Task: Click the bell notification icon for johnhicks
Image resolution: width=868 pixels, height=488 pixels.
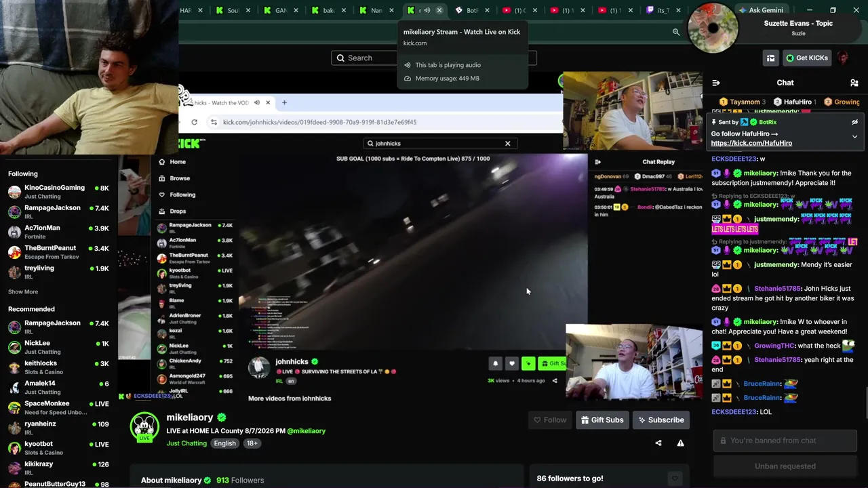Action: point(495,364)
